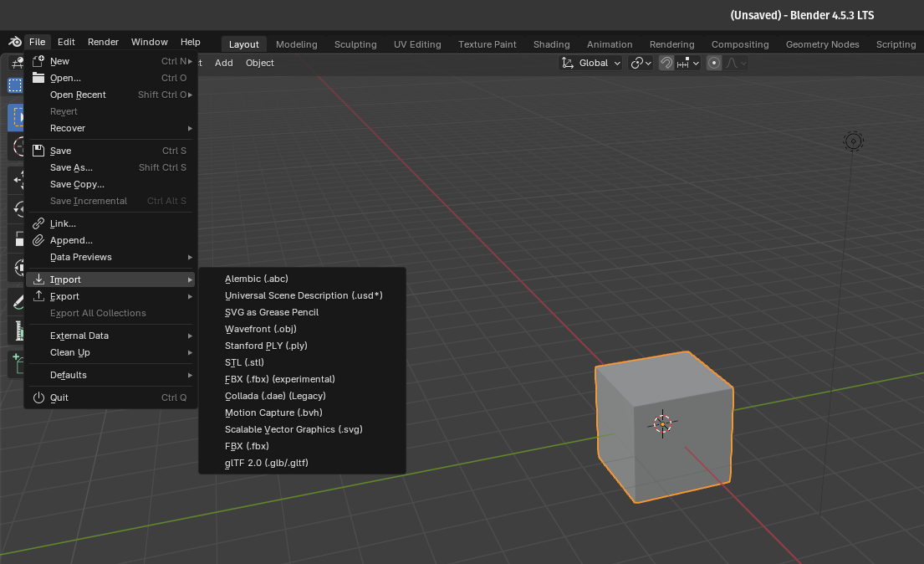The height and width of the screenshot is (564, 924).
Task: Click the Blender logo icon
Action: (x=14, y=42)
